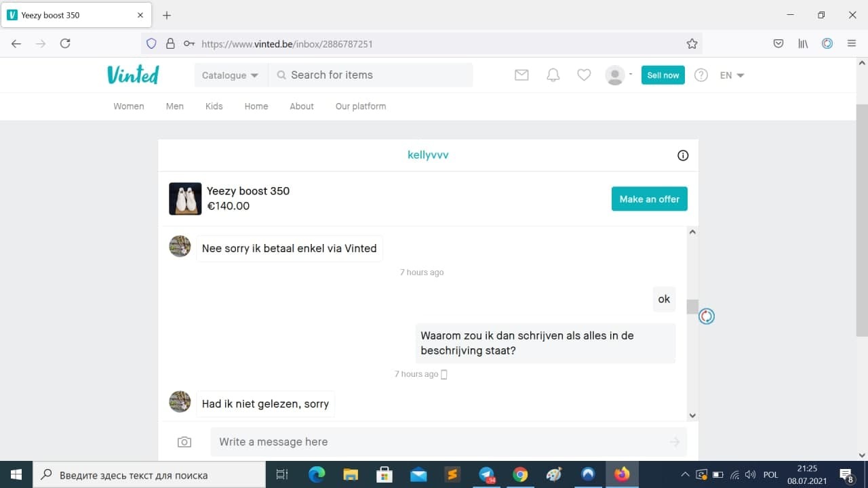The width and height of the screenshot is (868, 488).
Task: Open Microsoft Edge from the taskbar
Action: [x=317, y=474]
